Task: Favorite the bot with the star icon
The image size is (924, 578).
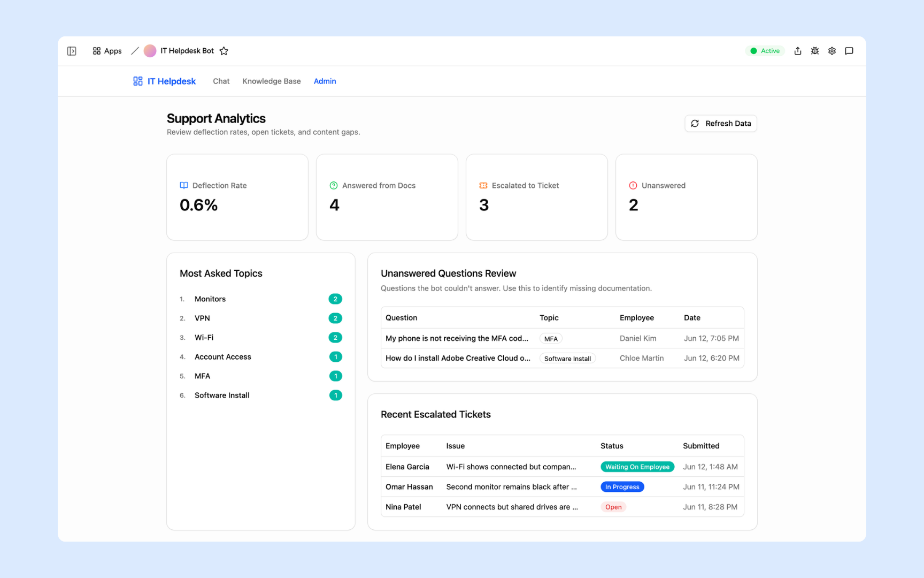Action: tap(224, 51)
